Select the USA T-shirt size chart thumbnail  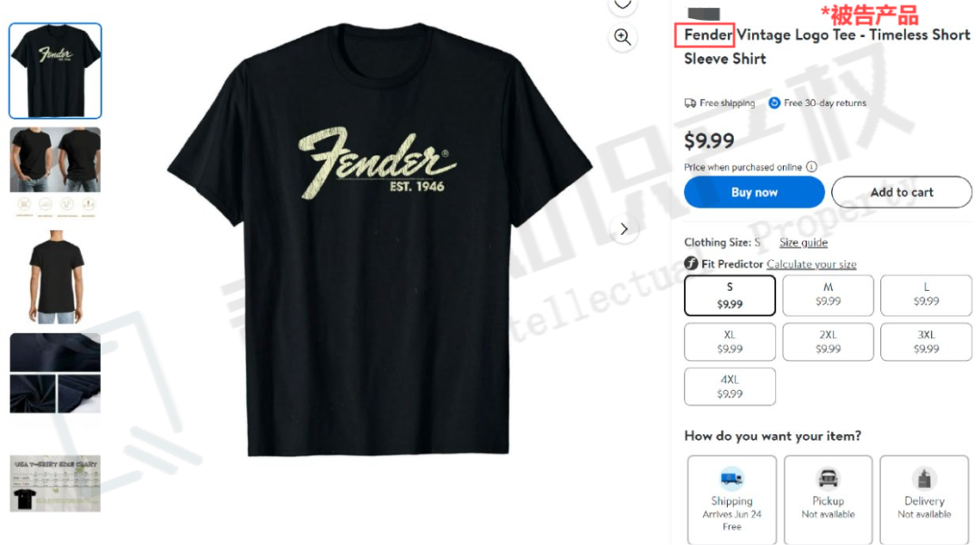[55, 484]
